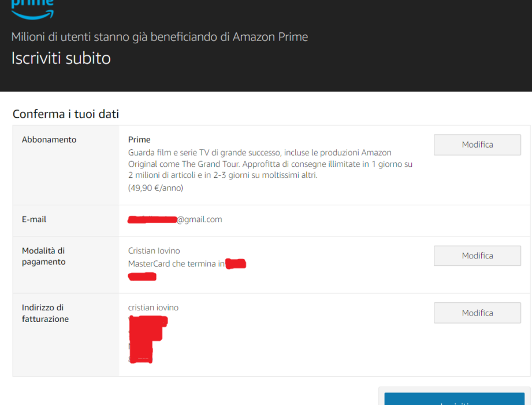Click the Prime plan title text

[x=139, y=140]
